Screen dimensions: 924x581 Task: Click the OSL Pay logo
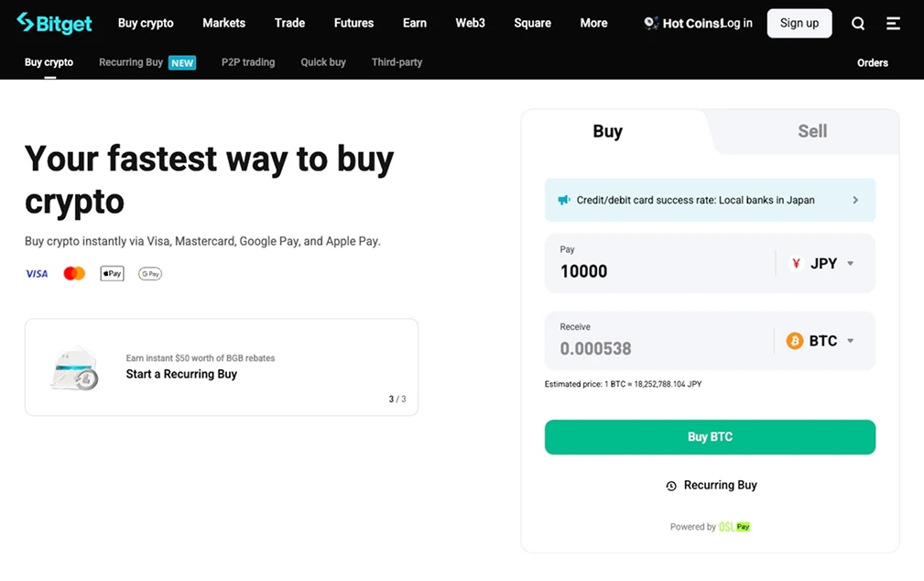734,527
